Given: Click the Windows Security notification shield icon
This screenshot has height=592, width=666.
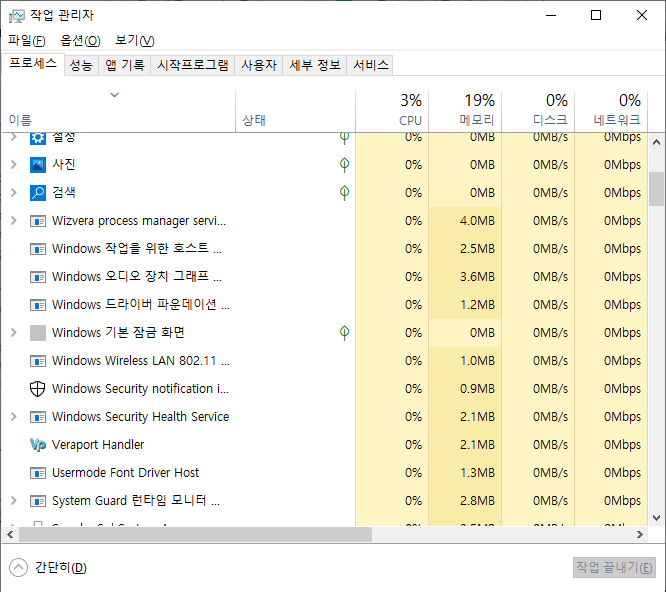Looking at the screenshot, I should coord(38,389).
